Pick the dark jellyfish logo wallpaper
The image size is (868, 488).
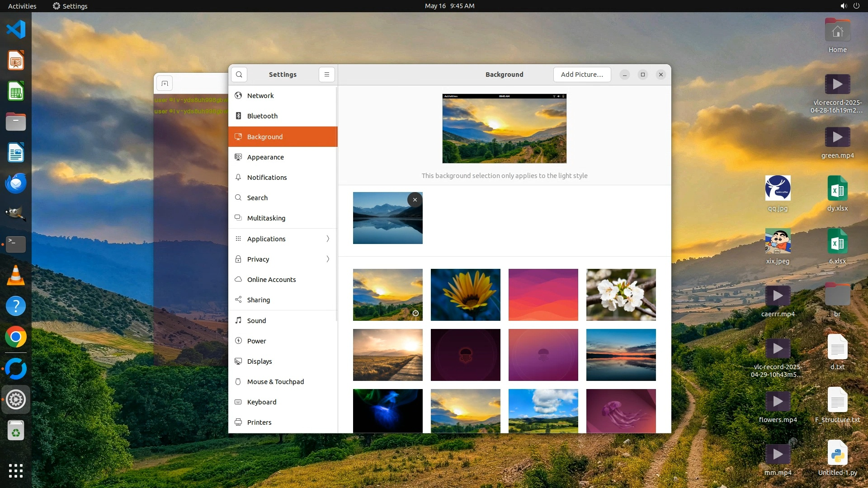(x=465, y=355)
